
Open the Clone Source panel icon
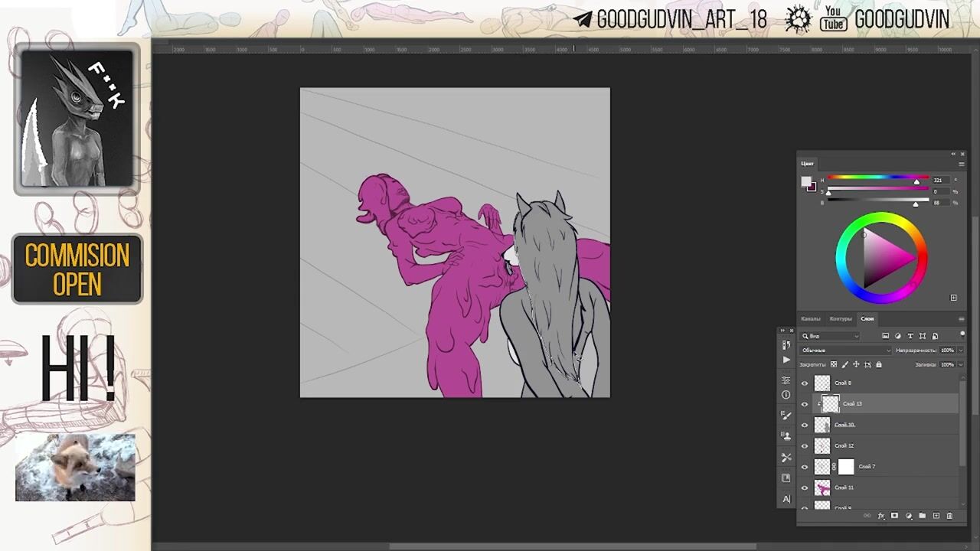pyautogui.click(x=786, y=435)
